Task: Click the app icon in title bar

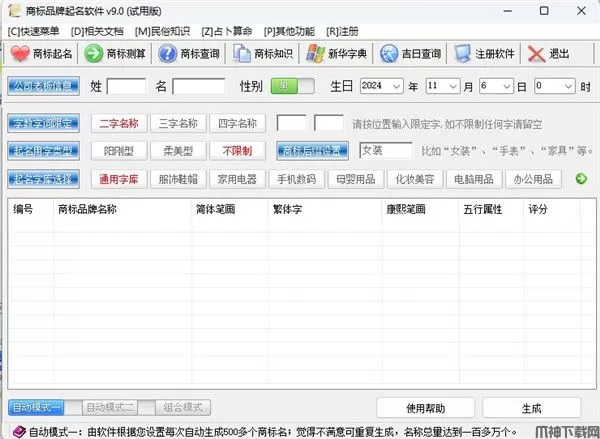Action: 14,11
